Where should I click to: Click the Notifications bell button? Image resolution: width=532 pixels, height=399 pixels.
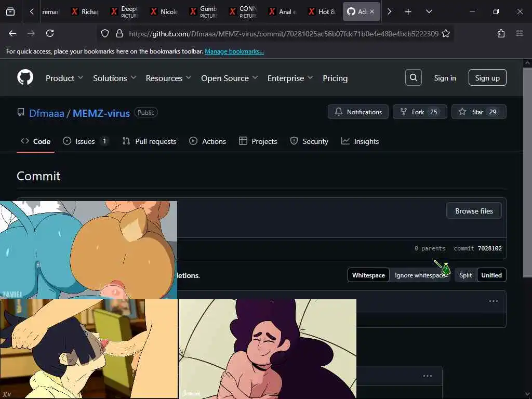[358, 112]
